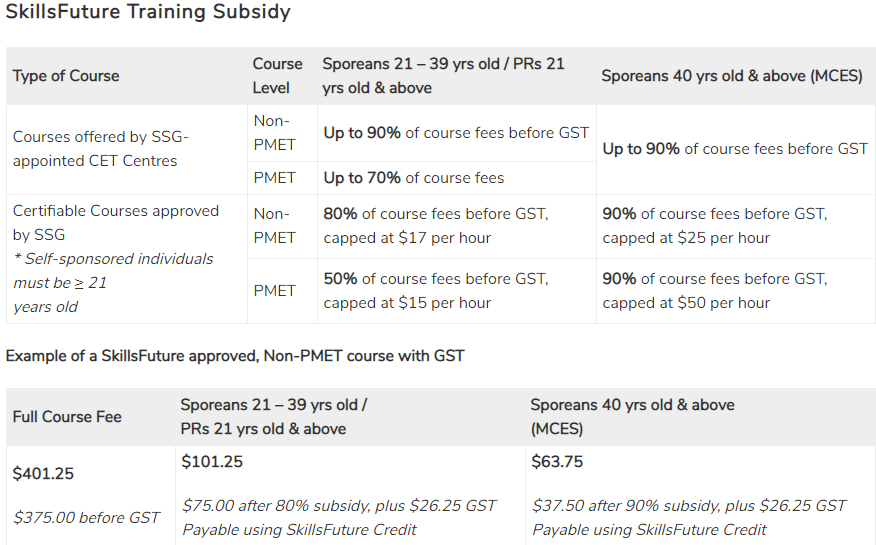Click the $101.25 payable amount

(212, 462)
